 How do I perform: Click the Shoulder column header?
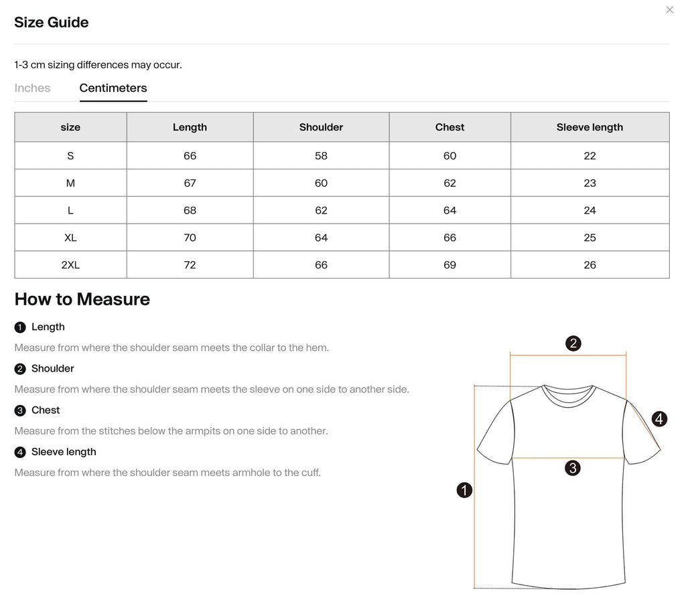click(x=321, y=127)
